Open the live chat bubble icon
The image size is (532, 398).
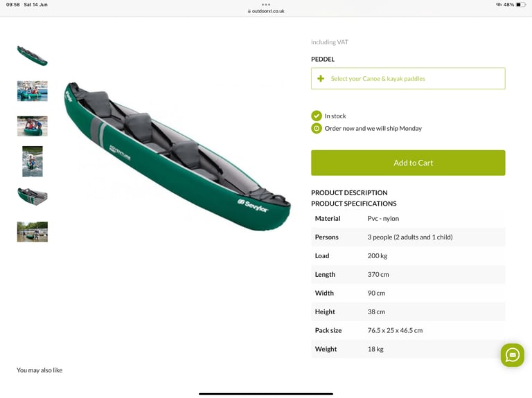[x=513, y=355]
